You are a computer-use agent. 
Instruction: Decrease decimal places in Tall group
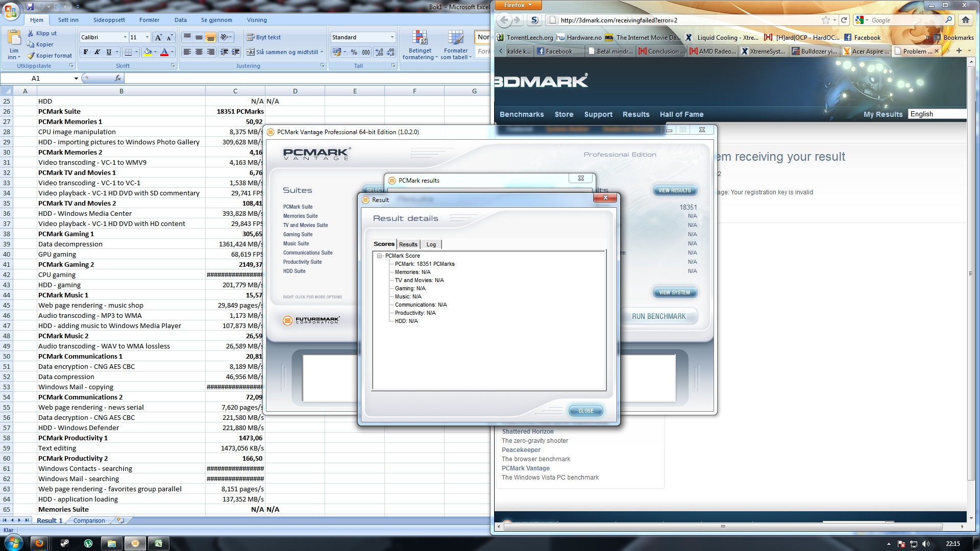(x=390, y=52)
